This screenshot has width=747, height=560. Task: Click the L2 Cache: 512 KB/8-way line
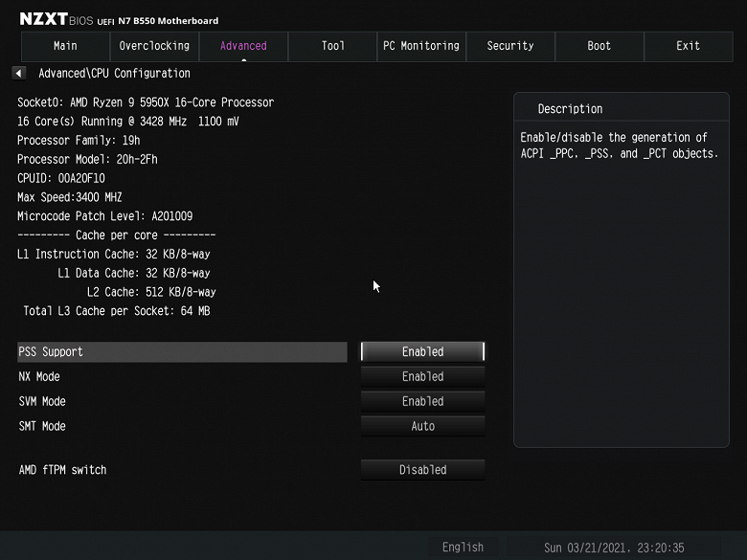(151, 292)
